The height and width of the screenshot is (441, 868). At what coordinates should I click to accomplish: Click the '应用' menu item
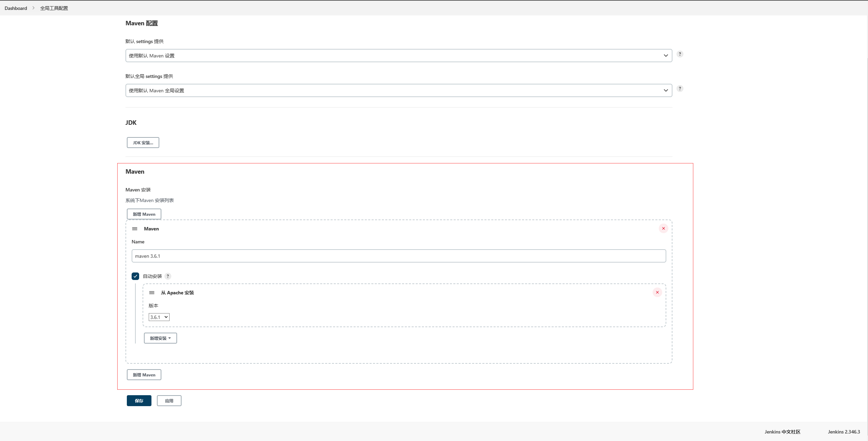168,401
